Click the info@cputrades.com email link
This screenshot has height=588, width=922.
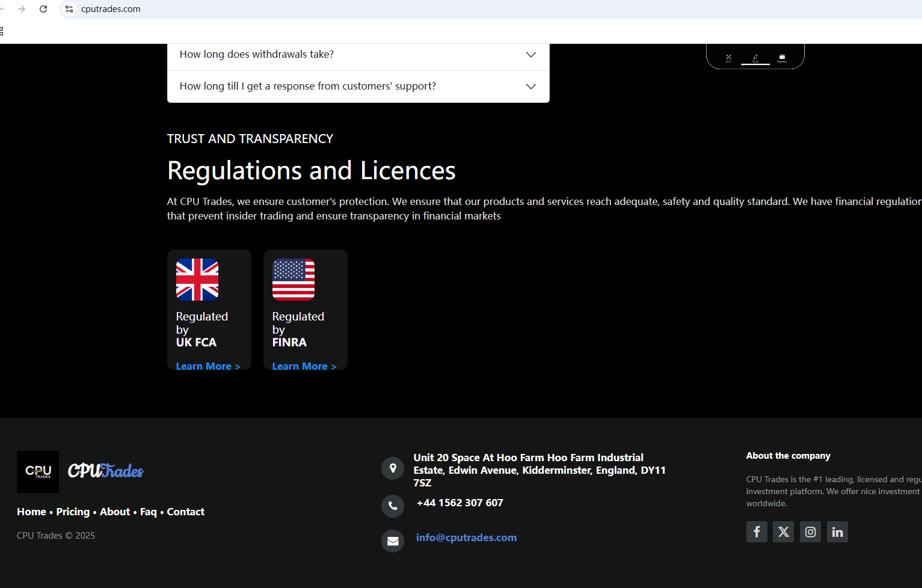[x=466, y=537]
